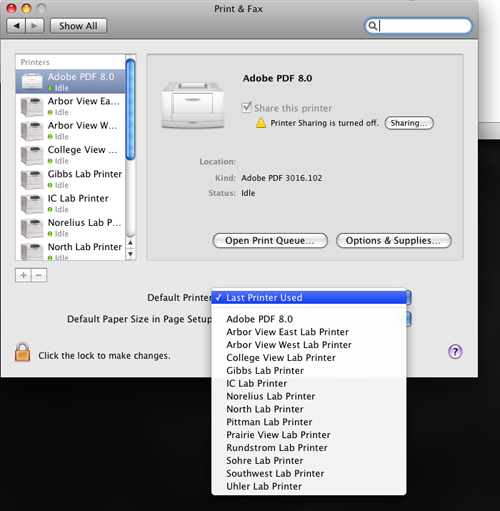
Task: Choose Norelius Lab Printer from dropdown menu
Action: pos(309,396)
